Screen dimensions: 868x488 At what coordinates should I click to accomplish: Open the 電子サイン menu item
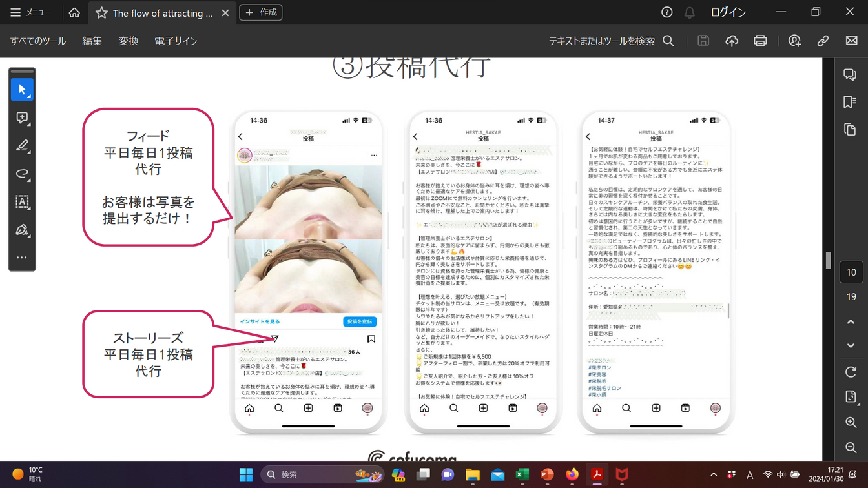pyautogui.click(x=176, y=41)
